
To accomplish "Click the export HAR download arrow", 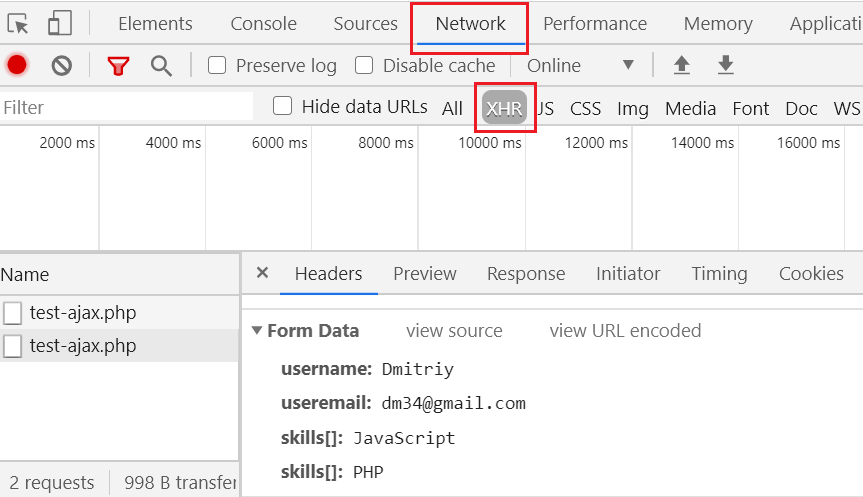I will (x=726, y=66).
